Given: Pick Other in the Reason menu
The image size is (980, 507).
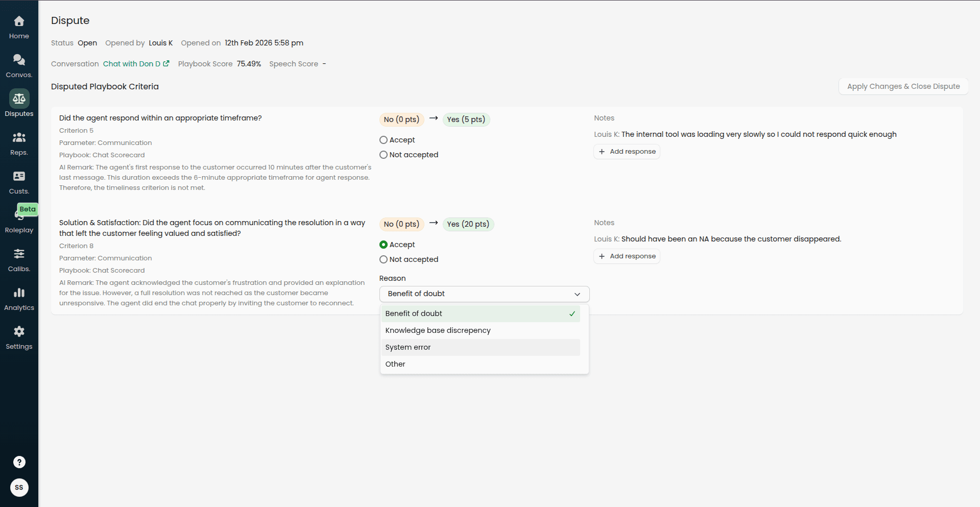Looking at the screenshot, I should point(395,364).
